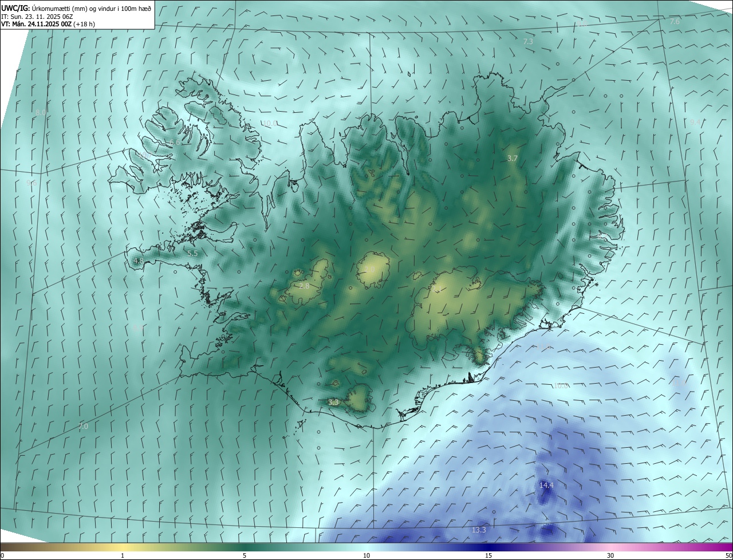Click the 9.6 value label on the map
Image resolution: width=733 pixels, height=560 pixels.
point(31,183)
